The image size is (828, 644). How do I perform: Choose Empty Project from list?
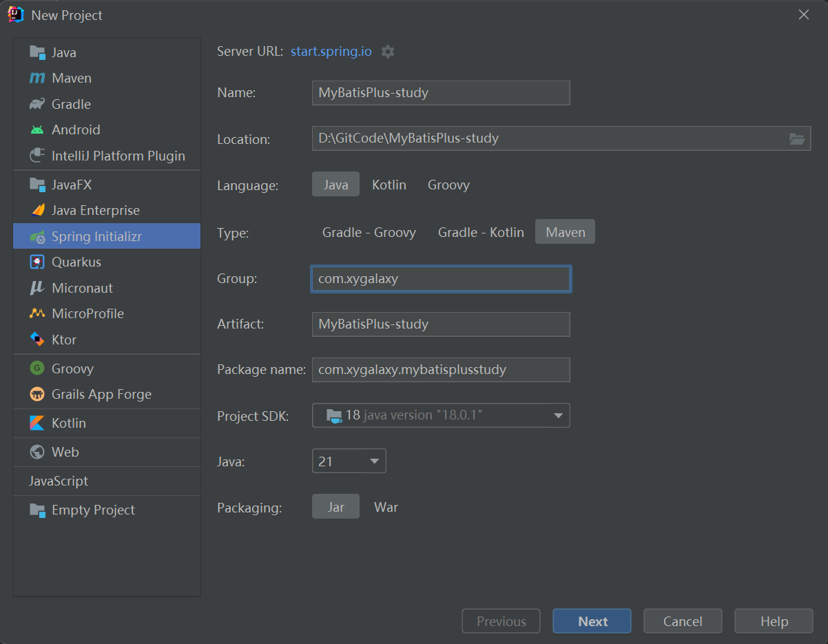(x=93, y=510)
